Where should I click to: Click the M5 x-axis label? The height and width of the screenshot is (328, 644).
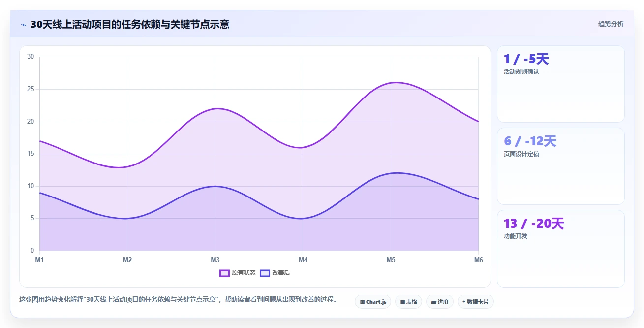(391, 260)
